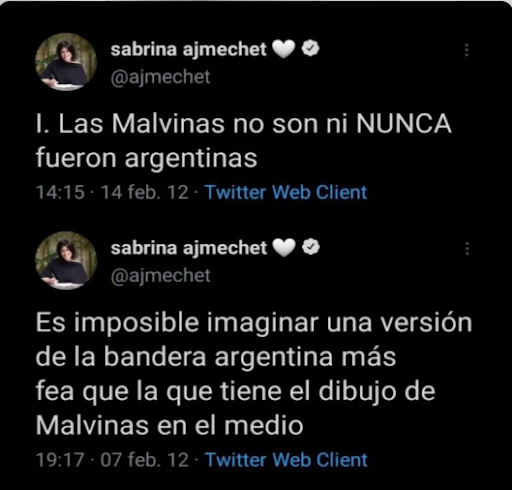The width and height of the screenshot is (512, 490).
Task: Click Twitter Web Client link under first tweet
Action: click(x=286, y=192)
